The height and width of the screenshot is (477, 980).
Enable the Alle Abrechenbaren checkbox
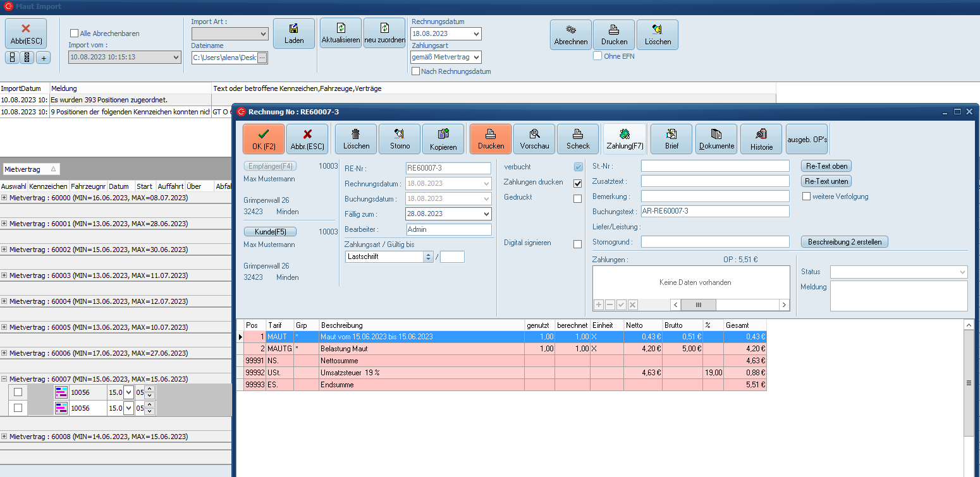click(75, 33)
